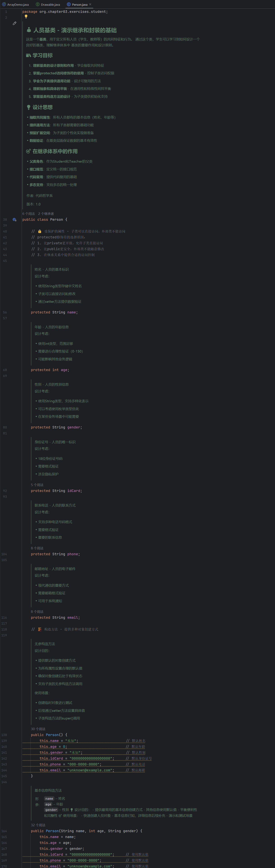Click the '设计思想' doc section heading
Image resolution: width=275 pixels, height=868 pixels.
point(42,107)
